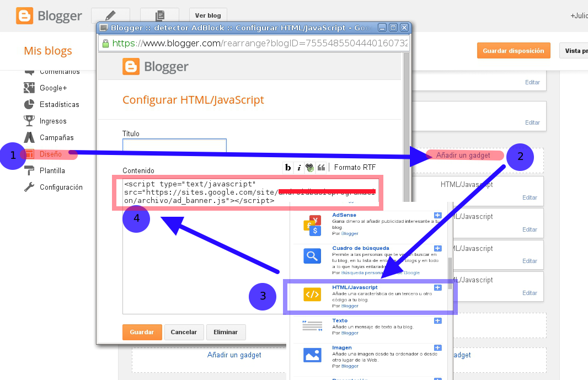Viewport: 588px width, 380px height.
Task: Click the secure padlock icon in address bar
Action: coord(105,43)
